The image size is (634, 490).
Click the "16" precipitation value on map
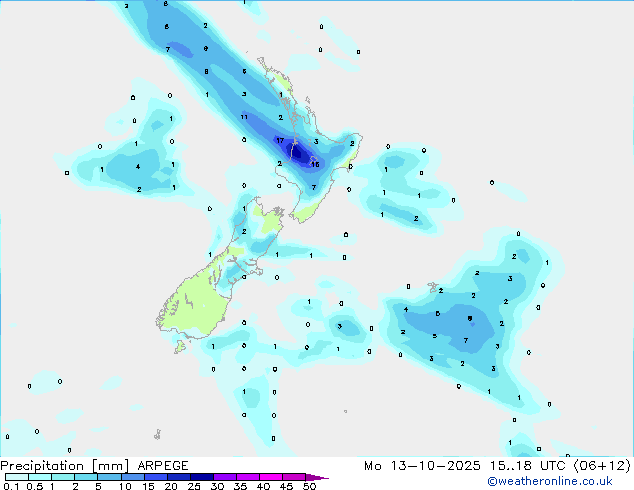[x=315, y=164]
